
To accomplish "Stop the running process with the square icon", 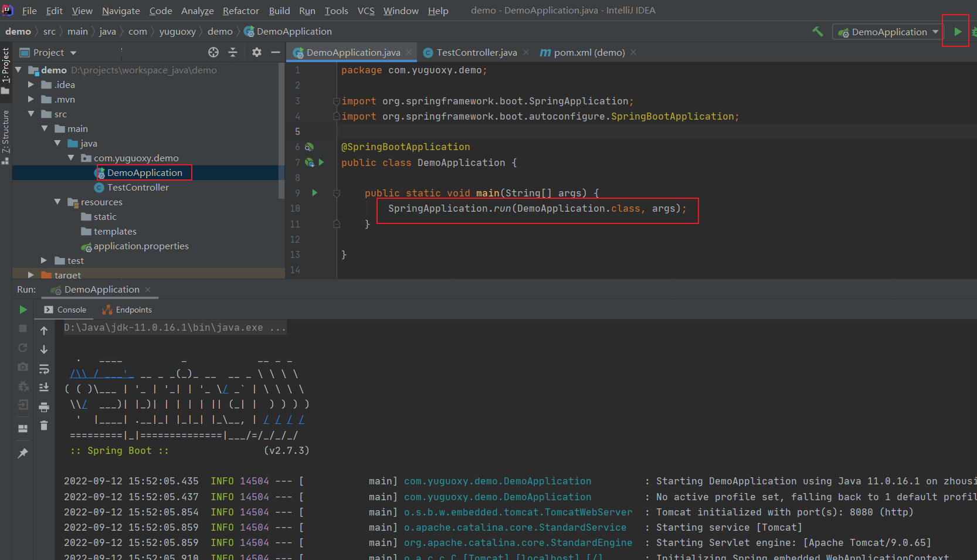I will pyautogui.click(x=23, y=328).
